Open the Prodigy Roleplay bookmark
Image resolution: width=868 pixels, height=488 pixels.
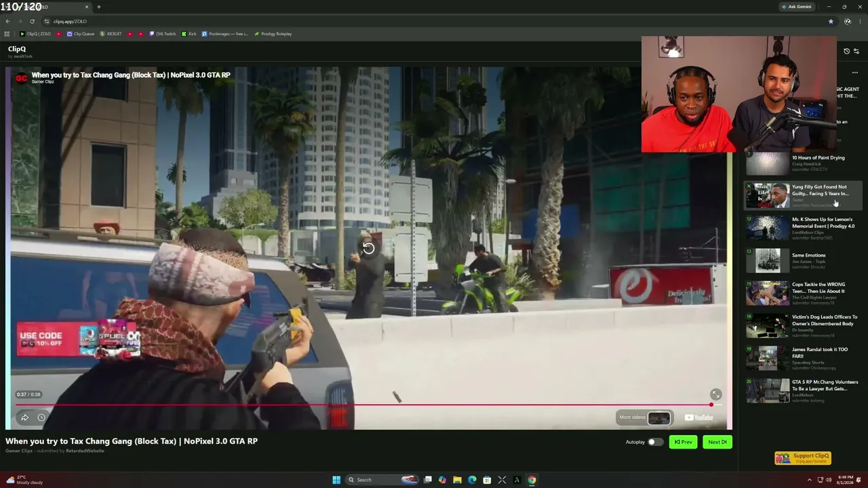[273, 34]
